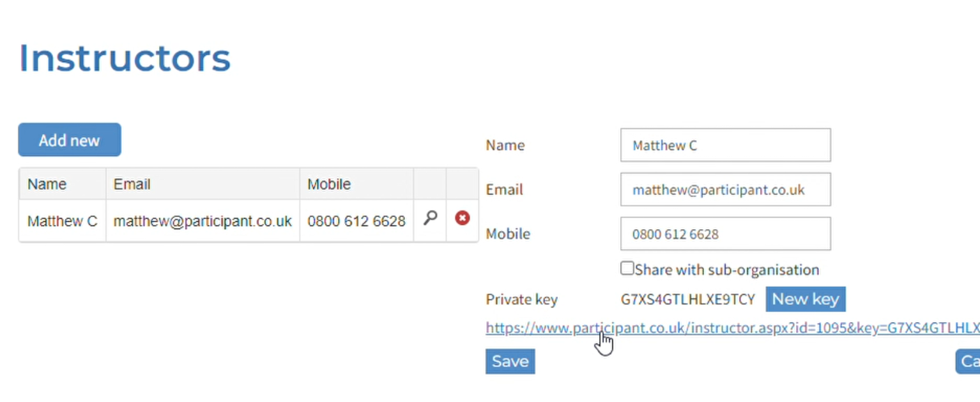Focus the Name input field
Image resolution: width=980 pixels, height=402 pixels.
coord(725,145)
